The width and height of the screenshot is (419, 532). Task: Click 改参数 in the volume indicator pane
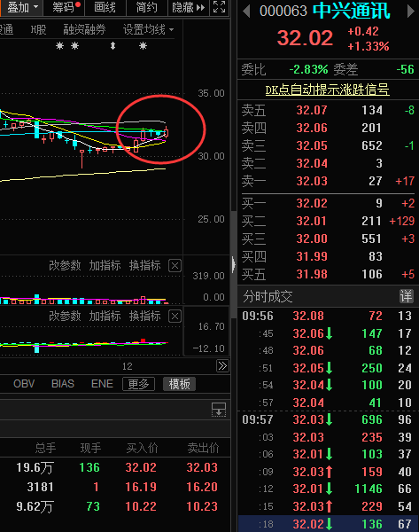coord(65,265)
